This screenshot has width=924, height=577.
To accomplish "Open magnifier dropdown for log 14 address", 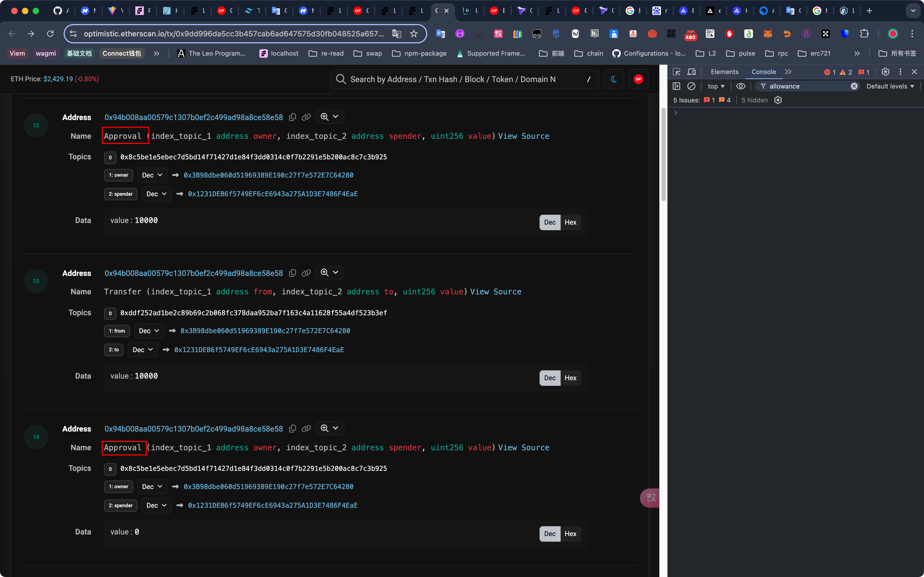I will coord(330,428).
